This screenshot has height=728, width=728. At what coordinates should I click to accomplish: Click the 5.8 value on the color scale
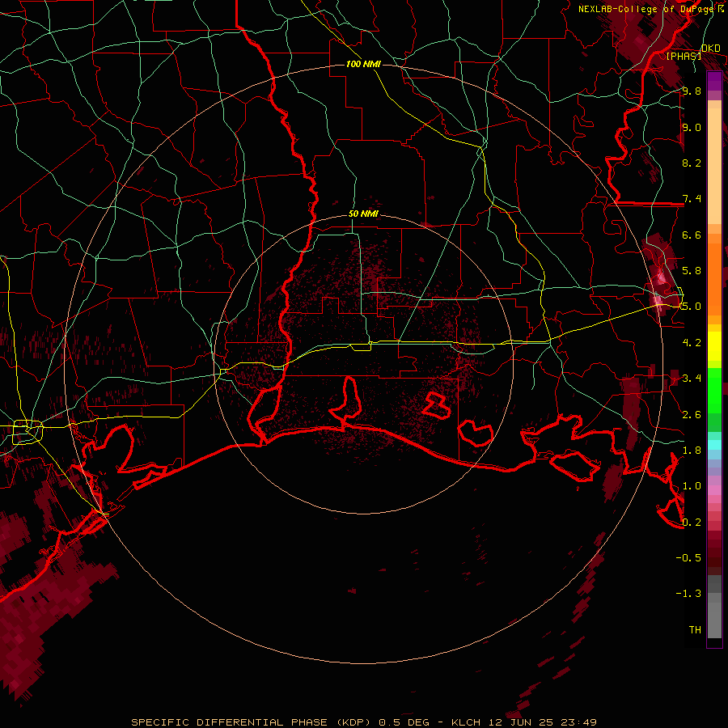pos(692,271)
